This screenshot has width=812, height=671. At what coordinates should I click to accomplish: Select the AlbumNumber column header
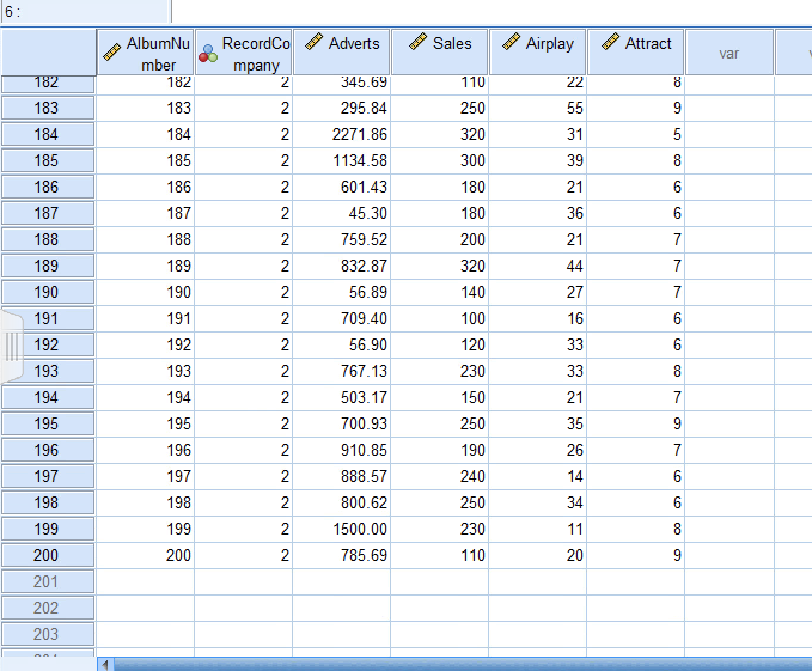[x=145, y=53]
